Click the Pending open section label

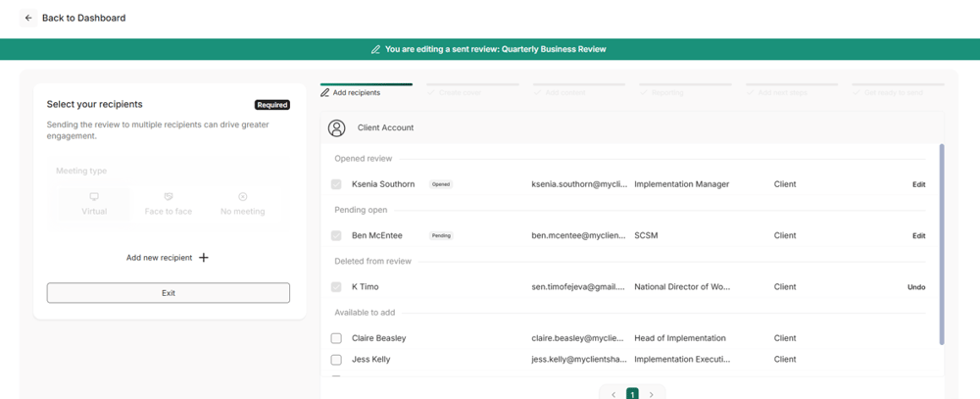click(361, 210)
